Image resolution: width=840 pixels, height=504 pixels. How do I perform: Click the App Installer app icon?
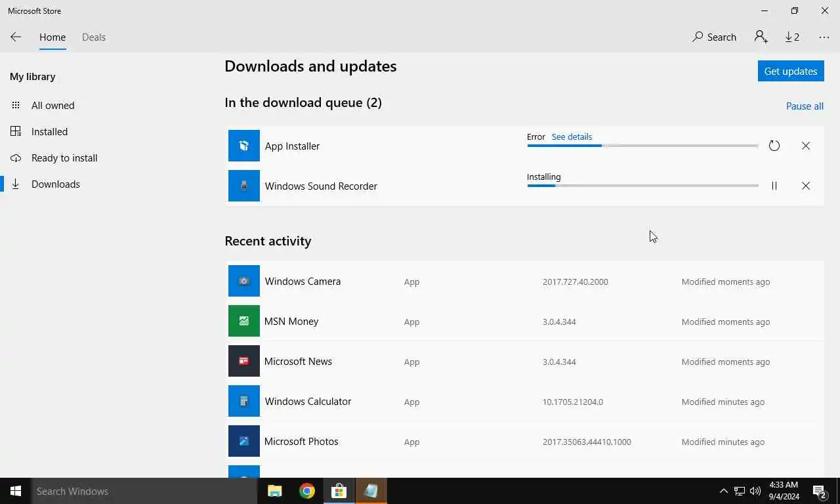(244, 146)
